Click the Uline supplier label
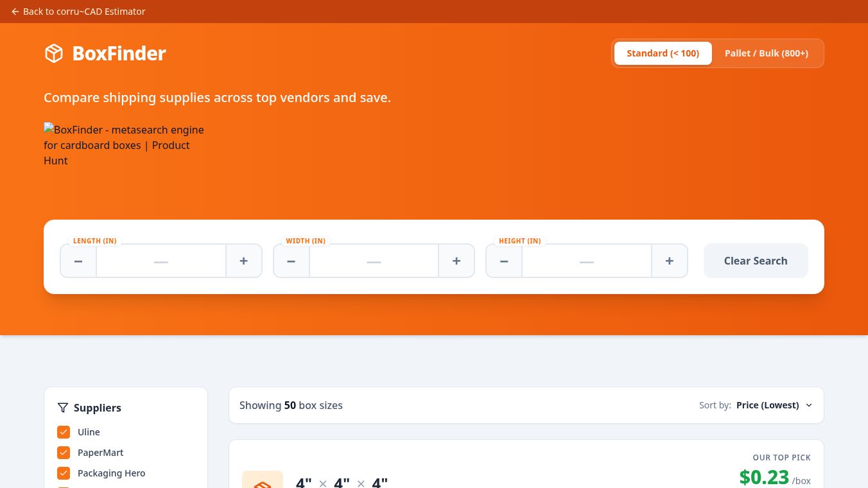 pos(89,432)
